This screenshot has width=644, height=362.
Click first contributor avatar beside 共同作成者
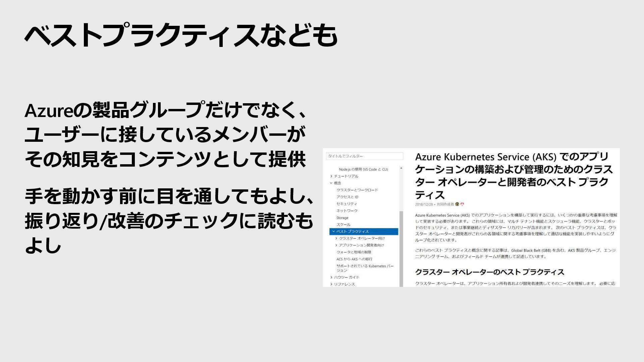tap(457, 204)
